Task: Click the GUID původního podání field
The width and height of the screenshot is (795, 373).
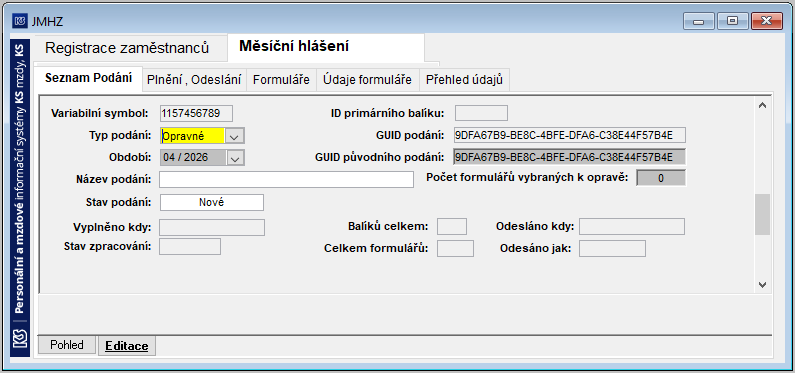Action: click(570, 156)
